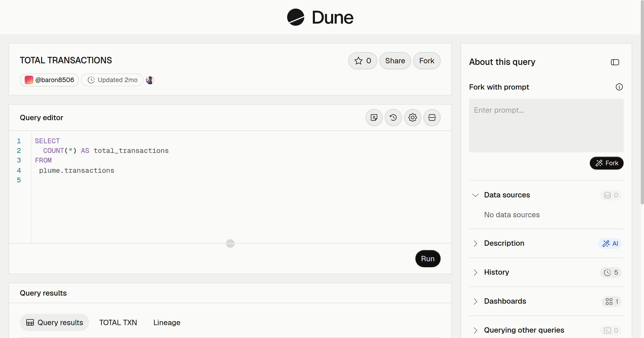The height and width of the screenshot is (338, 644).
Task: Open @baron8506 author profile
Action: pyautogui.click(x=49, y=80)
